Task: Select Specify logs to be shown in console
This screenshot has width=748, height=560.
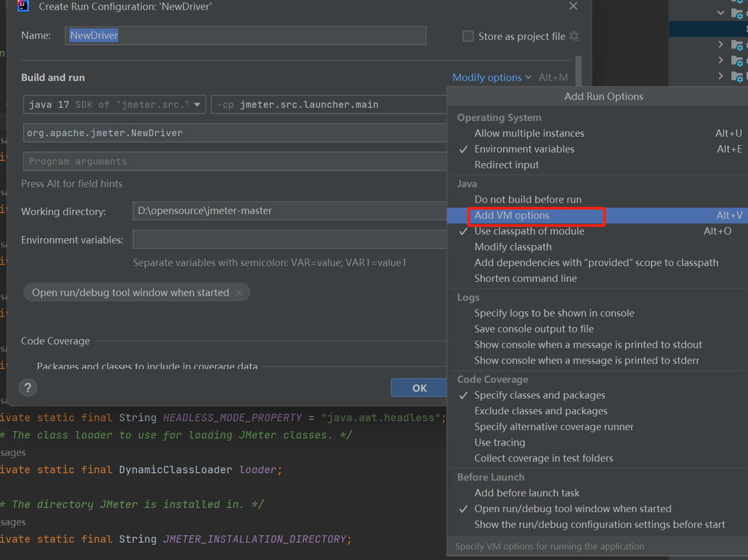Action: [x=597, y=313]
